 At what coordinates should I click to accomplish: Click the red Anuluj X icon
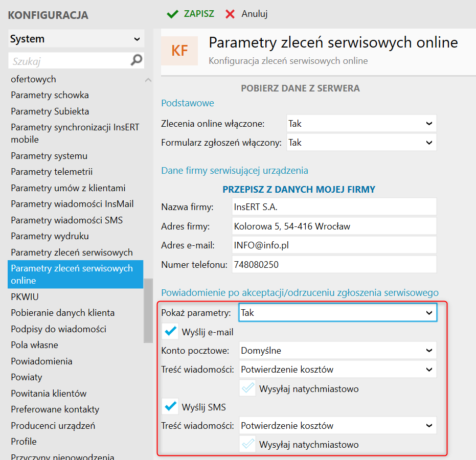point(230,14)
